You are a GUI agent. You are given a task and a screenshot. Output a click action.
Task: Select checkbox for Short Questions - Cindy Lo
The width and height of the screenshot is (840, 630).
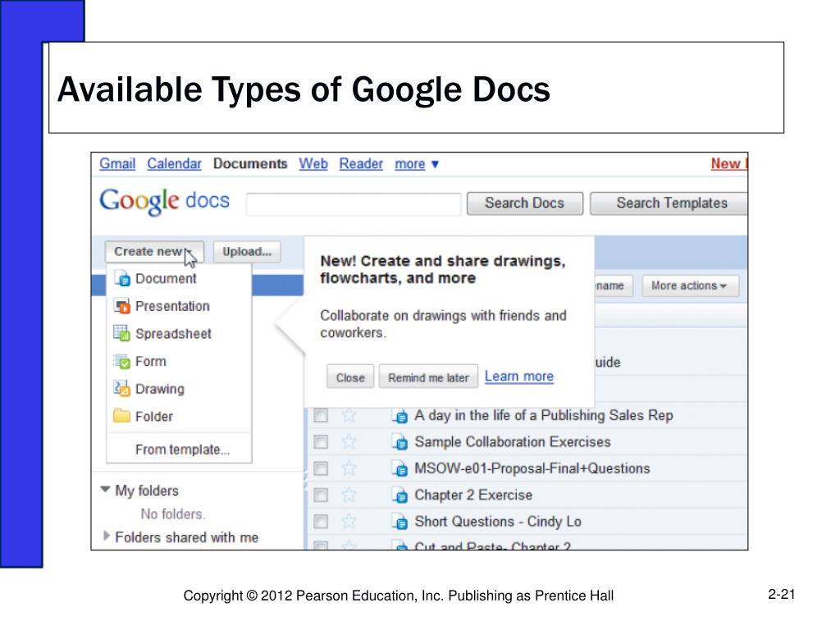tap(321, 522)
